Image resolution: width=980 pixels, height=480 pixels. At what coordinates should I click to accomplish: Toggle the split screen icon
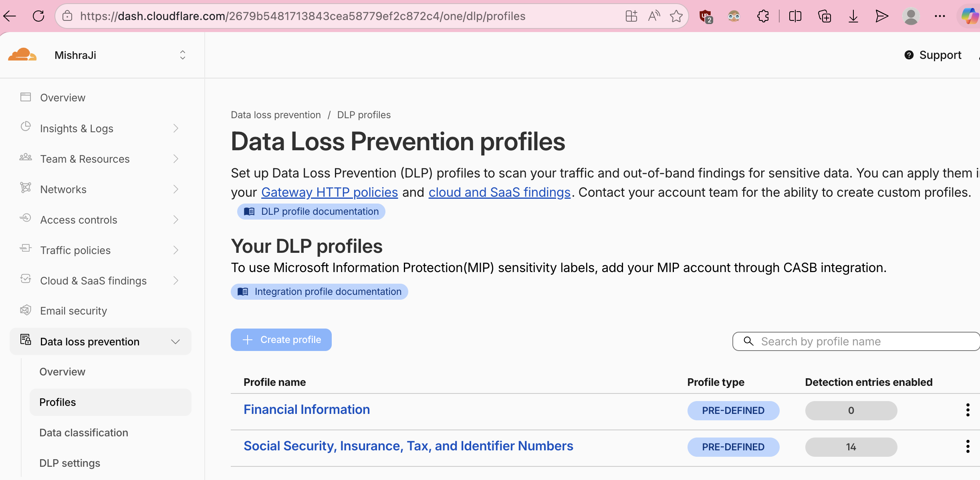795,16
